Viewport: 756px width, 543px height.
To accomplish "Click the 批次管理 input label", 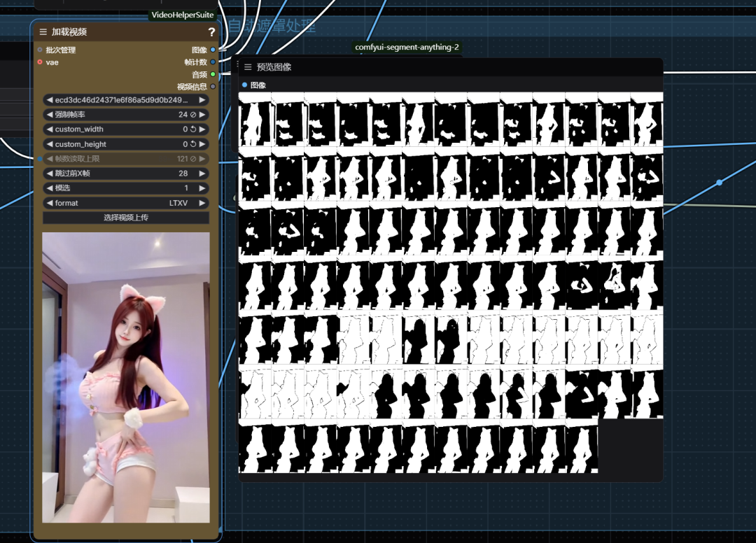I will 61,50.
